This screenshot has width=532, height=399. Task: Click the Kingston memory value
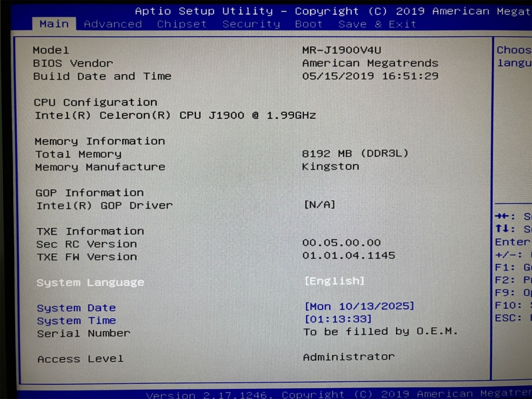pos(331,166)
